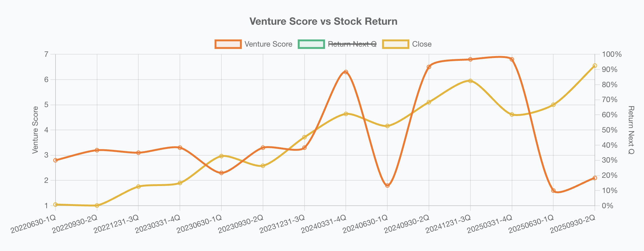
Task: Hide the Close series via its legend label
Action: click(x=422, y=44)
